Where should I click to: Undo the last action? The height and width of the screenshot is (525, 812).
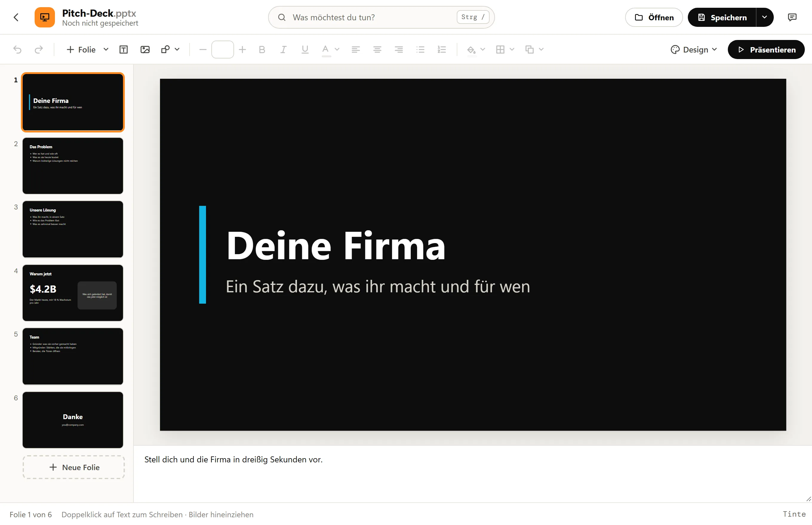click(x=17, y=50)
